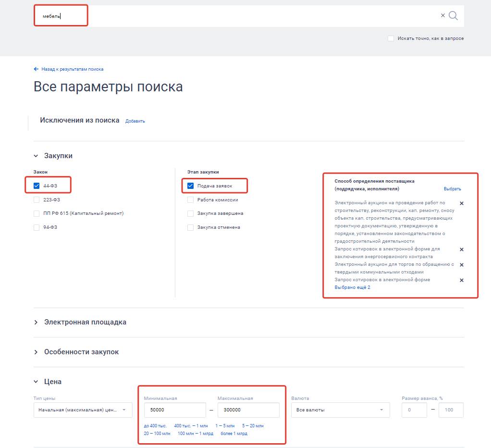Remove Запрос котировок для энергосервисного контракта entry
The height and width of the screenshot is (448, 491).
tap(462, 249)
